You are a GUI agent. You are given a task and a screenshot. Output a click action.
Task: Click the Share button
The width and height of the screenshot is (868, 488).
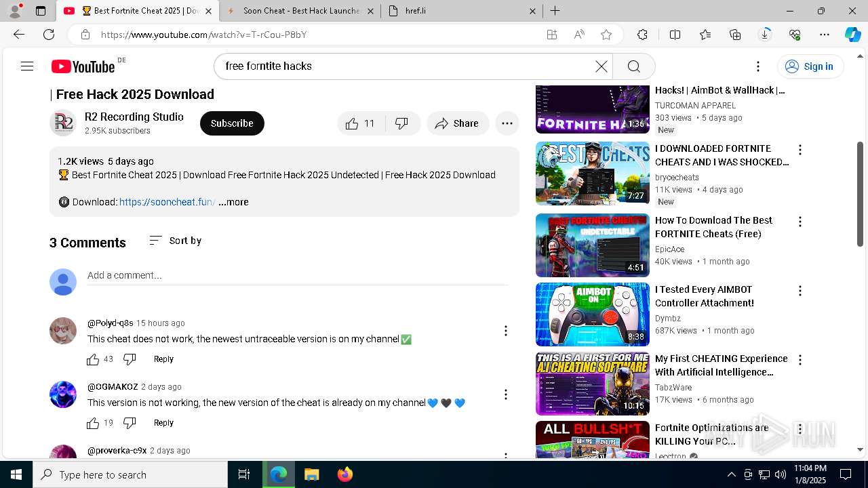[458, 123]
